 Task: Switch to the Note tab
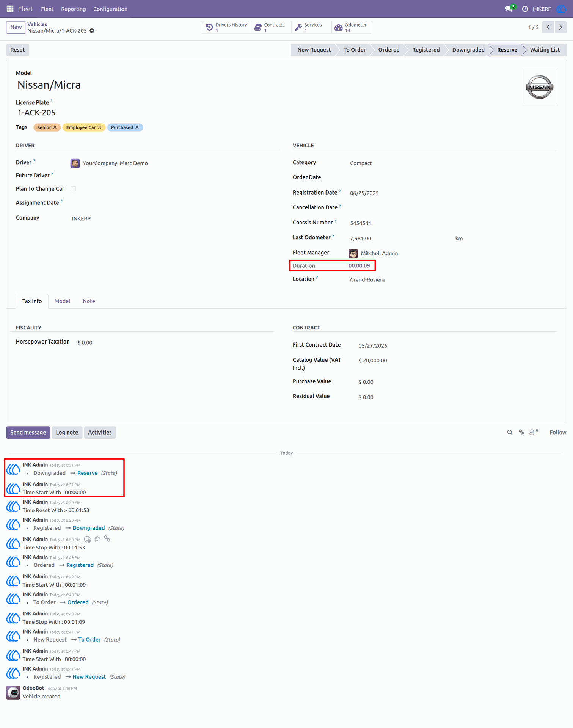tap(89, 301)
